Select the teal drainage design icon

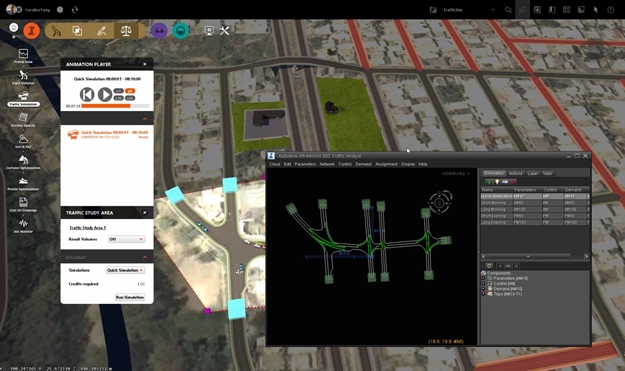click(x=181, y=31)
